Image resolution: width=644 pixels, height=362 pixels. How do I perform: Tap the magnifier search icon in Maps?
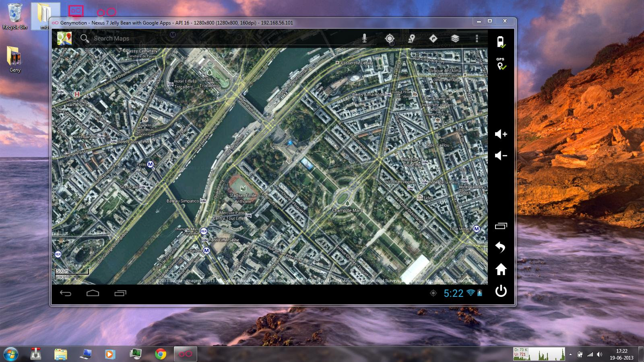click(85, 38)
